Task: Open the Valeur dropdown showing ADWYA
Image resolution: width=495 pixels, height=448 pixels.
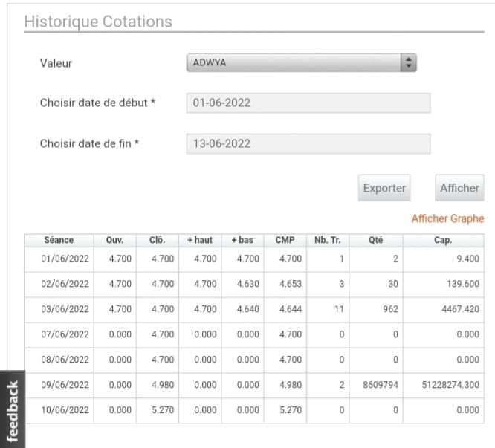Action: [x=301, y=62]
